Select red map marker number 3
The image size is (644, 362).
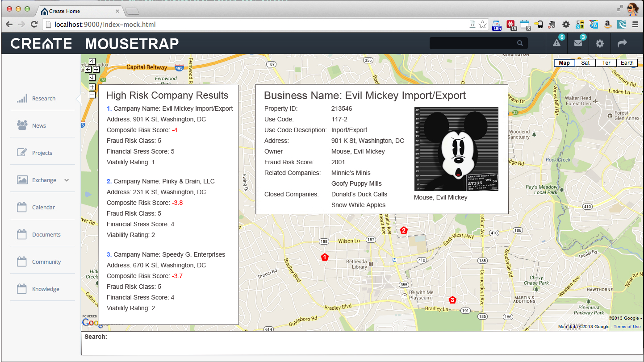click(452, 300)
